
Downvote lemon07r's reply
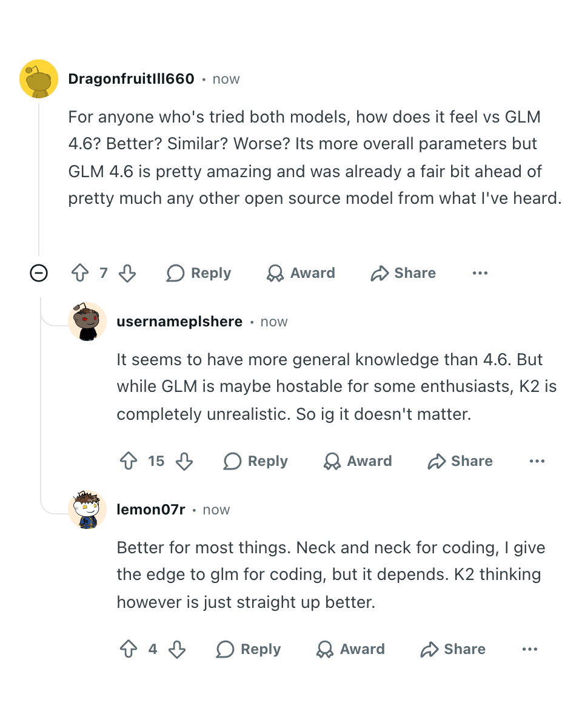[176, 649]
